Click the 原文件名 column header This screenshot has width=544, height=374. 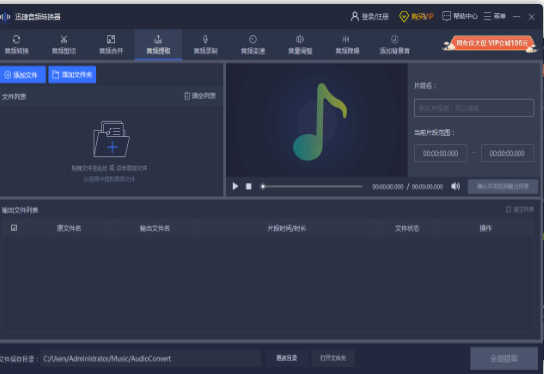(x=69, y=228)
